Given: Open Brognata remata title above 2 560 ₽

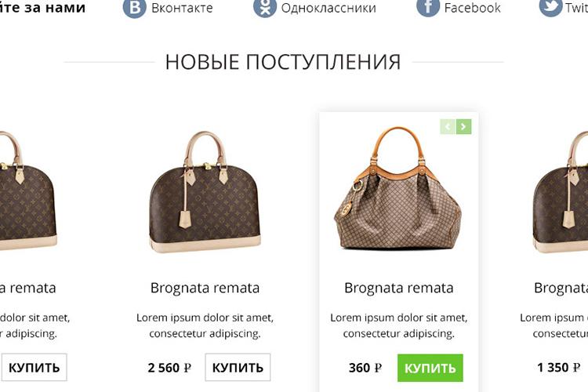Looking at the screenshot, I should (x=205, y=288).
